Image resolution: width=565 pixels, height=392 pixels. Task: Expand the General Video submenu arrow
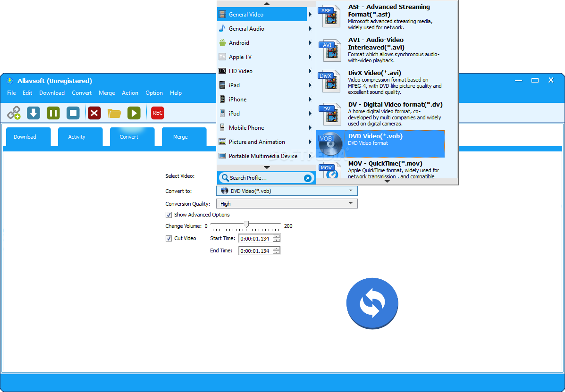point(310,15)
